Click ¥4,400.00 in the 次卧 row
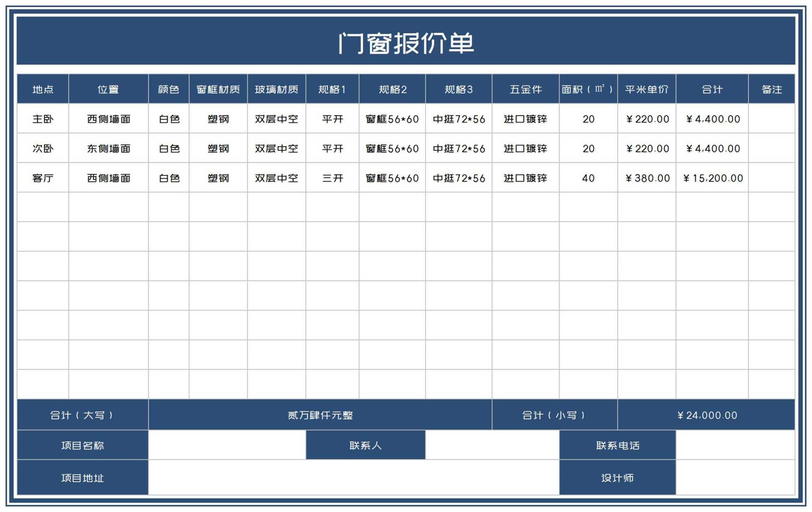The height and width of the screenshot is (512, 812). click(712, 149)
